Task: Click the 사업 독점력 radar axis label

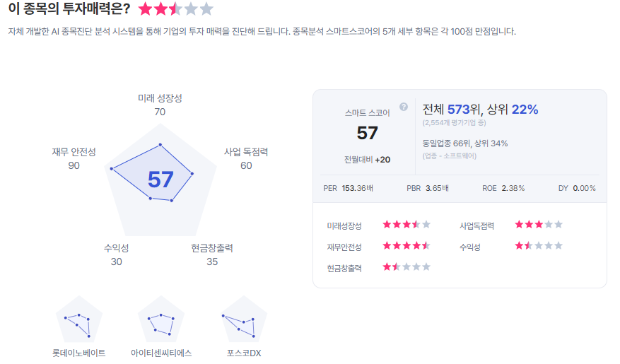Action: pyautogui.click(x=246, y=152)
